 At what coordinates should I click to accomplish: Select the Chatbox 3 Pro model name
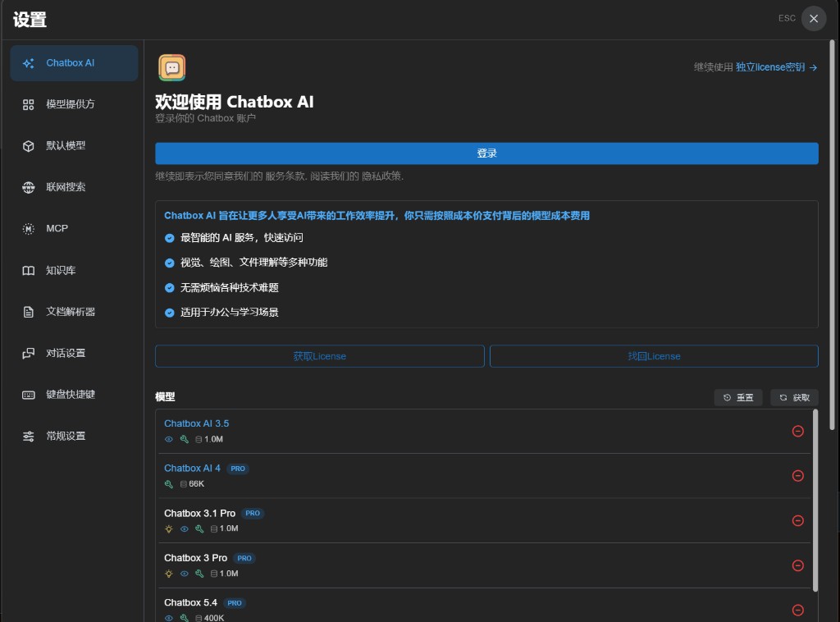point(195,558)
